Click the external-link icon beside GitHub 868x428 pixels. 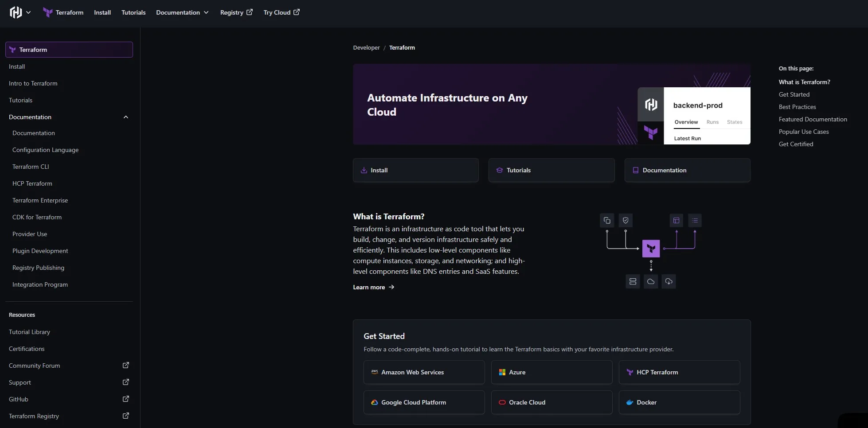click(126, 399)
